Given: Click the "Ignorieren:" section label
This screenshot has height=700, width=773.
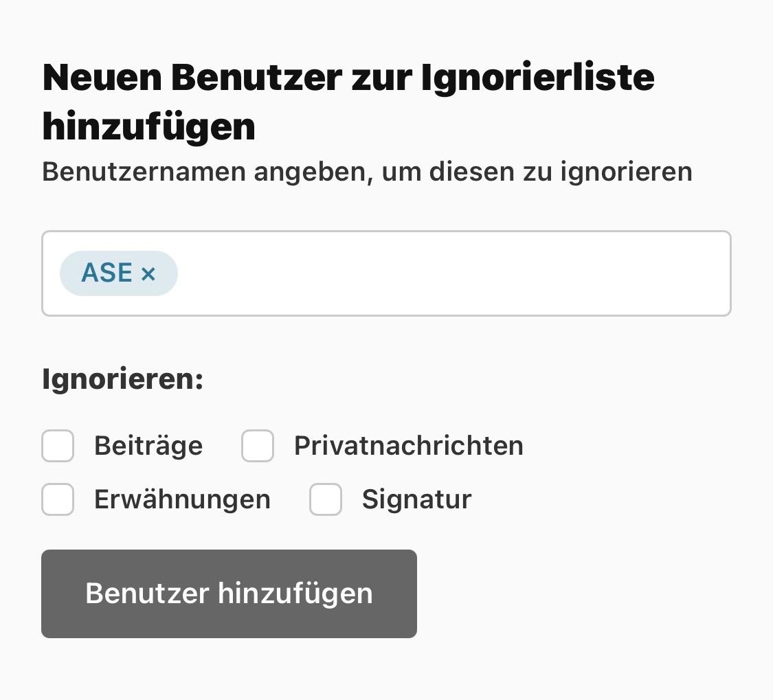Looking at the screenshot, I should coord(123,379).
